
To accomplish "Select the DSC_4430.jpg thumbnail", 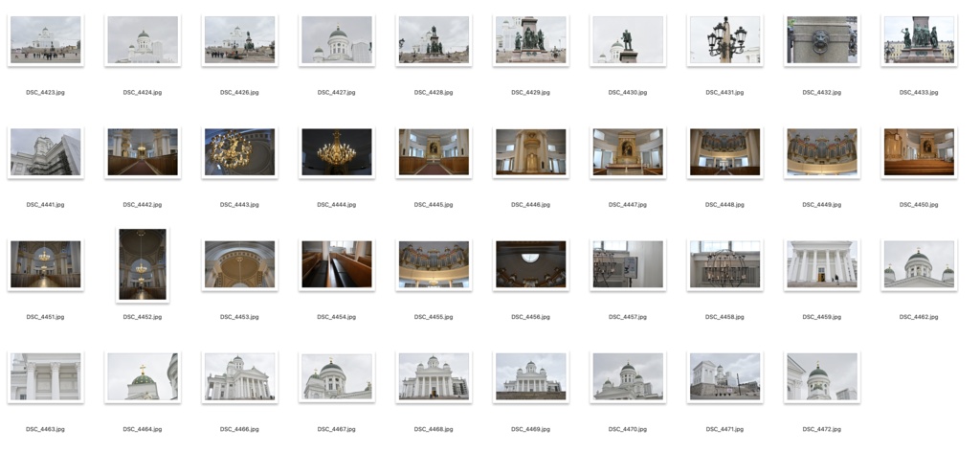I will point(628,40).
